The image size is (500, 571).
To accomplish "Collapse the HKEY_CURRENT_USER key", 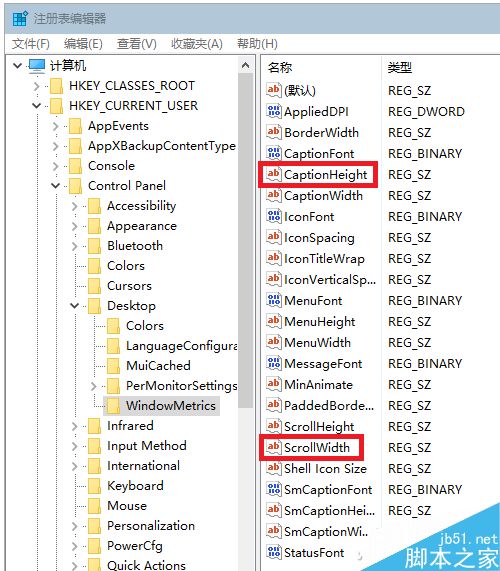I will 36,106.
